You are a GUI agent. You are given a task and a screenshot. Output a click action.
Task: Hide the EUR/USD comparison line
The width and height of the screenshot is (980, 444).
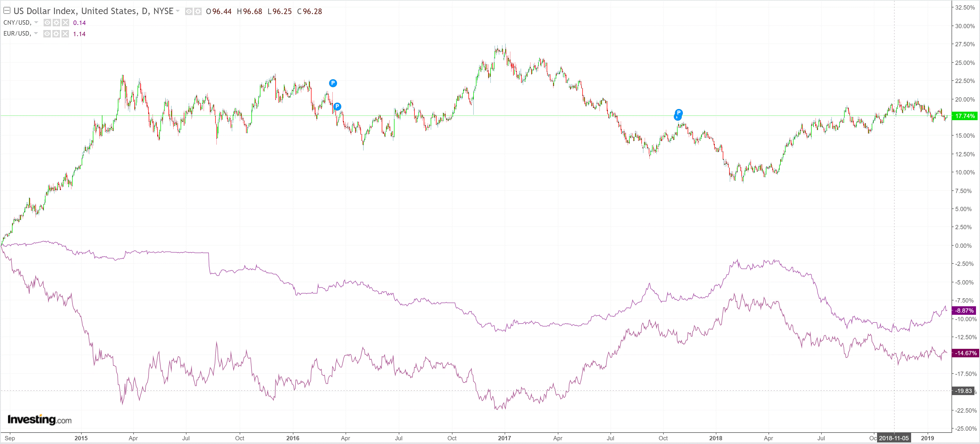click(47, 34)
